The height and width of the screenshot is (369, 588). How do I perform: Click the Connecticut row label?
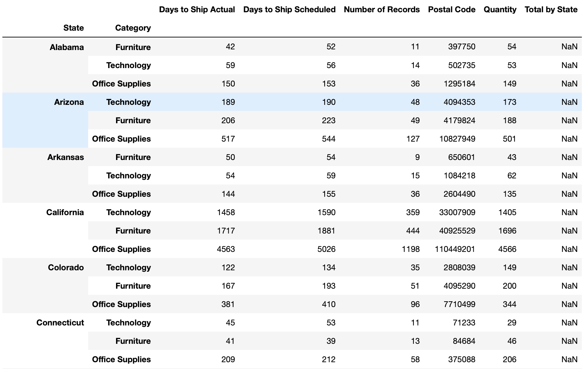coord(60,322)
